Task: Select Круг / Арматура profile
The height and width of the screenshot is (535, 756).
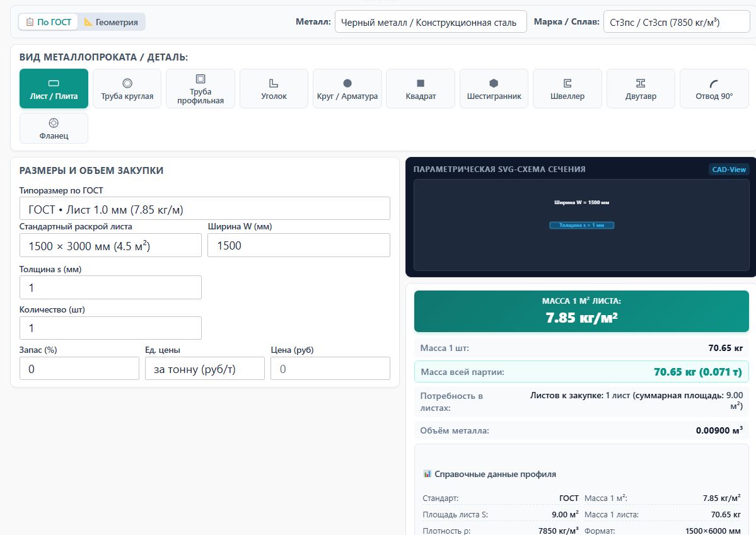Action: pyautogui.click(x=347, y=89)
